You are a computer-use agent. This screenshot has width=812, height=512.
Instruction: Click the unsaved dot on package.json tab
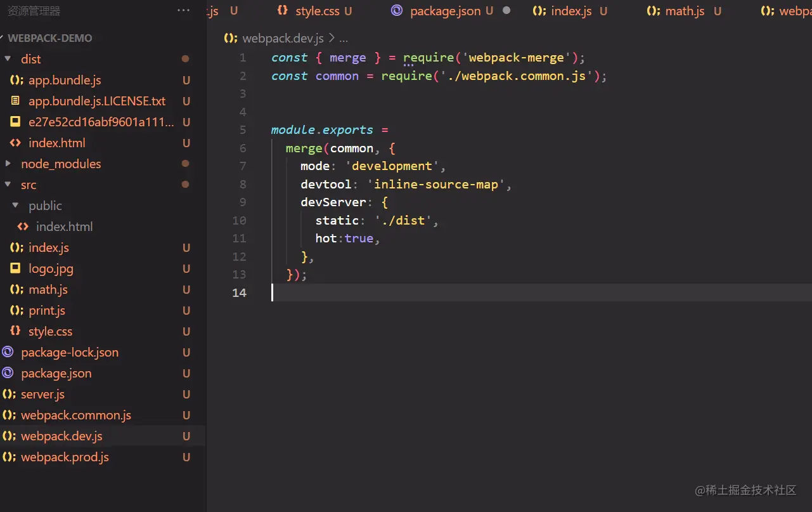coord(506,11)
